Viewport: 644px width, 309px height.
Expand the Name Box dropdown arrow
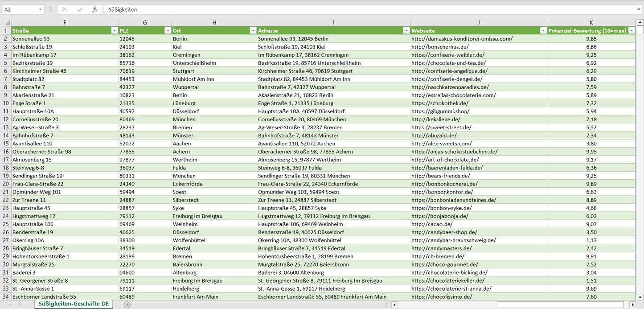40,9
